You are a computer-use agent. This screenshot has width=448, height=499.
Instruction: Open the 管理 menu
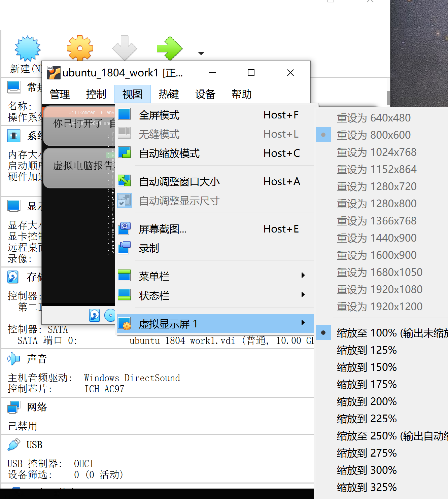pos(60,94)
